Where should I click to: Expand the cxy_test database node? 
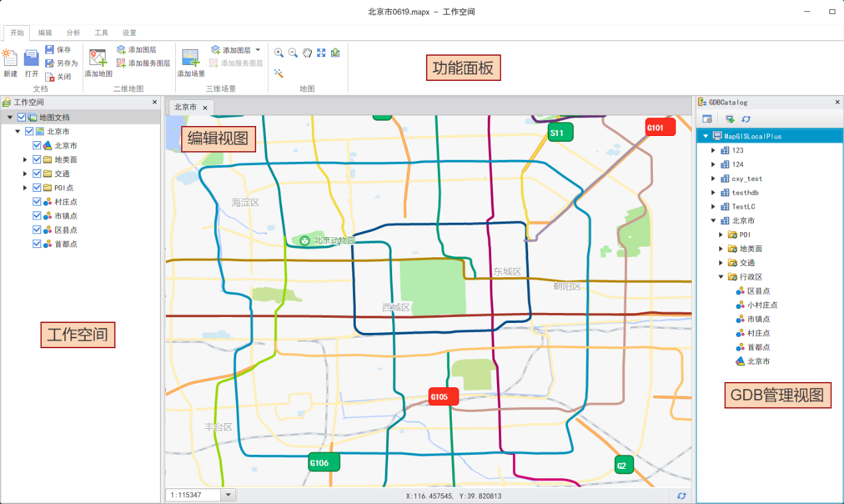[714, 179]
